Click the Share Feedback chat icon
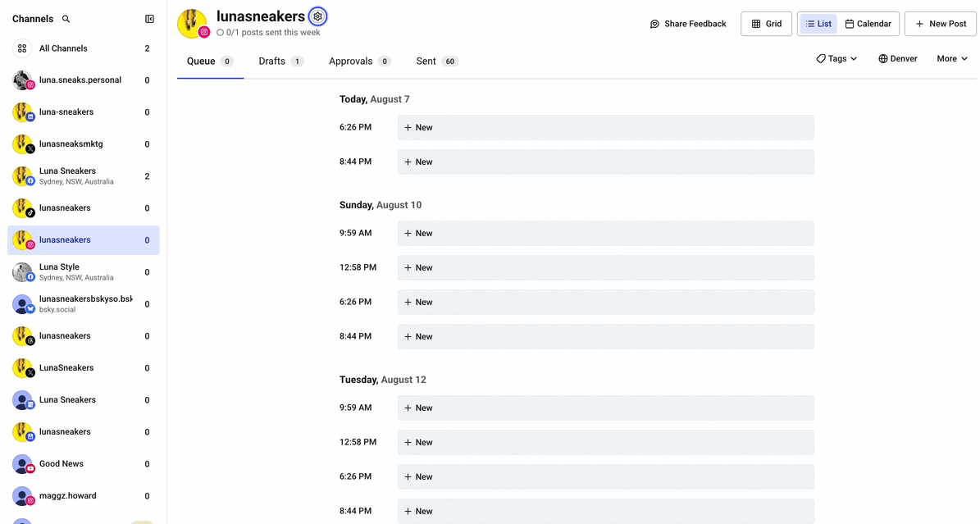 pos(654,24)
